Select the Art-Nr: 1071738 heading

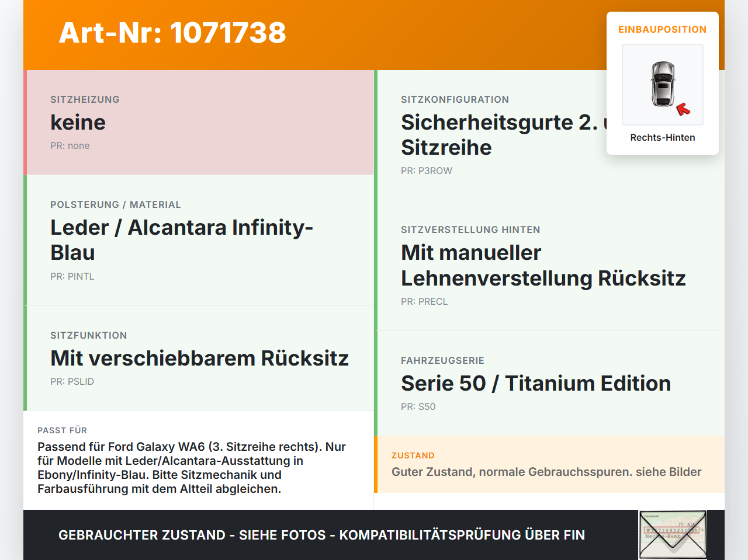point(172,33)
